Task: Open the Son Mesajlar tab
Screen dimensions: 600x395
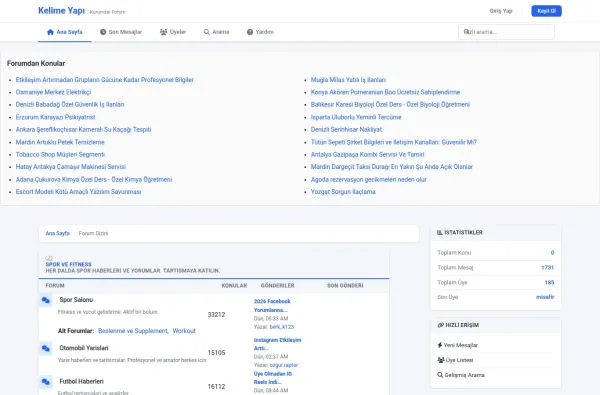Action: (x=121, y=32)
